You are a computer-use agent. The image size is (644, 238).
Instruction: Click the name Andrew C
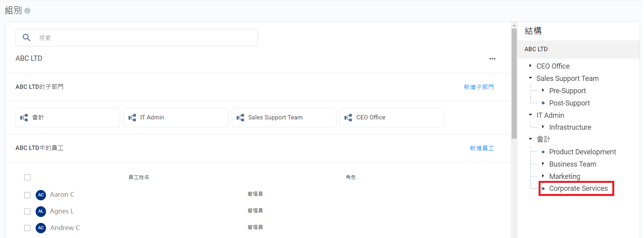coord(65,228)
